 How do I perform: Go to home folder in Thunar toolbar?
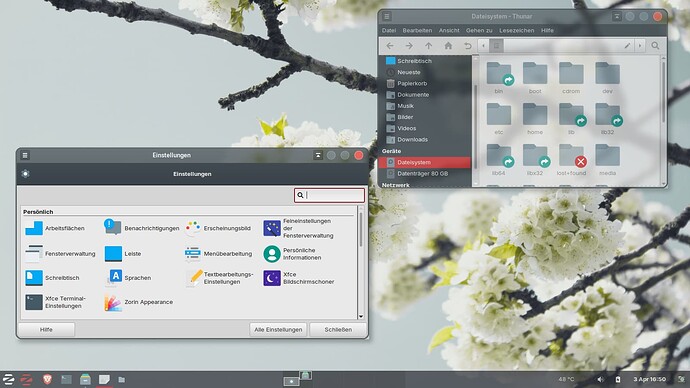(x=448, y=46)
